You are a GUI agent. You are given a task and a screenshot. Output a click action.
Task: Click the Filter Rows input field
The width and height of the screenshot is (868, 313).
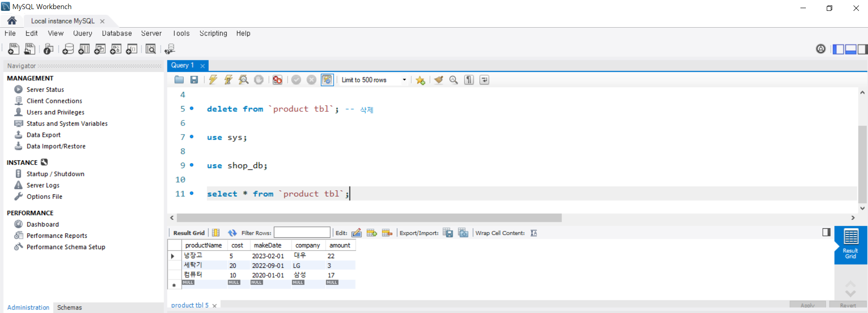302,232
